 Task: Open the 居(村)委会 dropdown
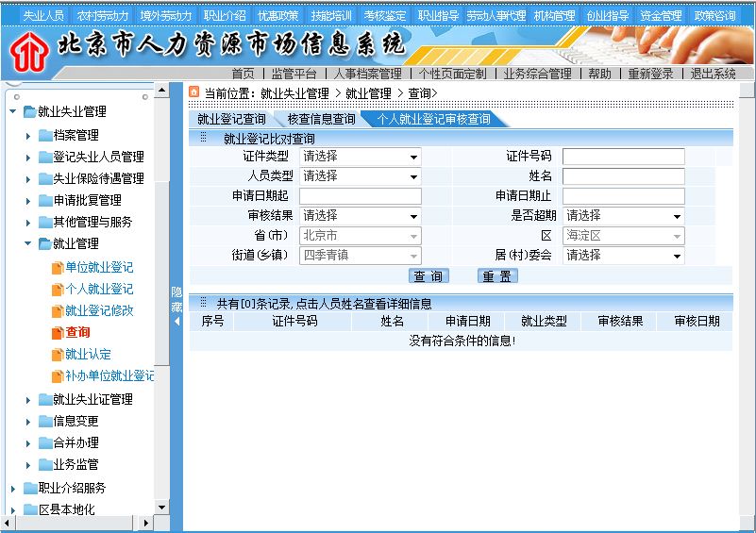(x=624, y=256)
